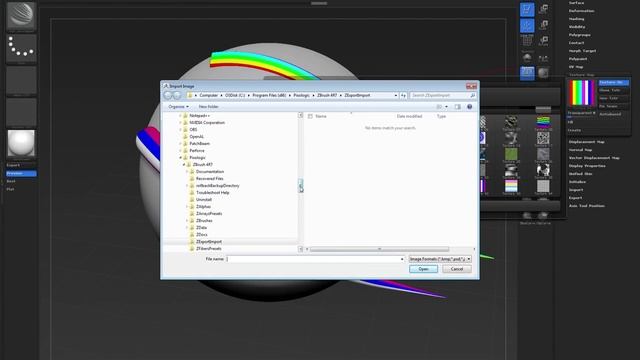Image resolution: width=640 pixels, height=360 pixels.
Task: Open the dots stroke type picker
Action: point(21,47)
